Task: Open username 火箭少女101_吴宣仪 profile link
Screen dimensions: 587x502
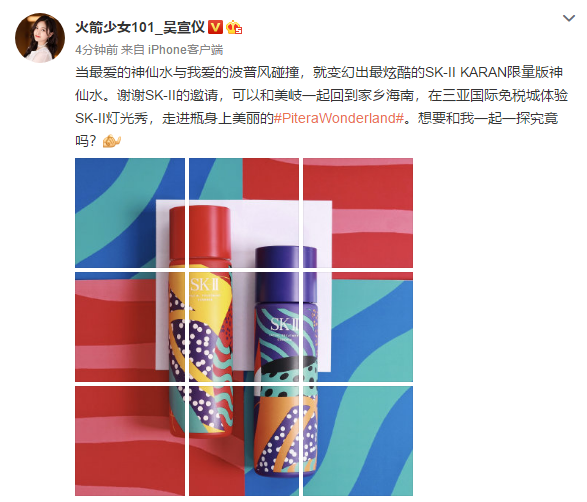Action: point(140,27)
